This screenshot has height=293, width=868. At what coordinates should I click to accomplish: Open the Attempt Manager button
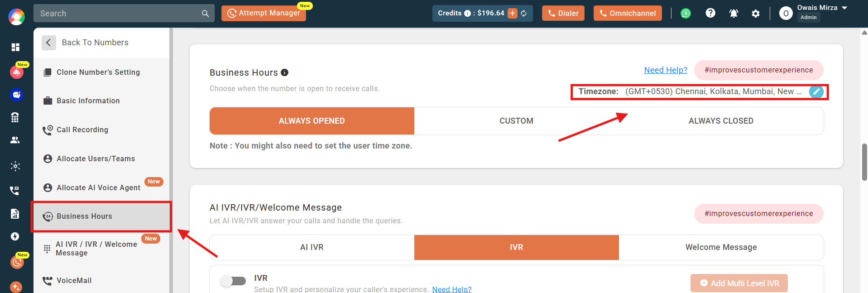[264, 13]
